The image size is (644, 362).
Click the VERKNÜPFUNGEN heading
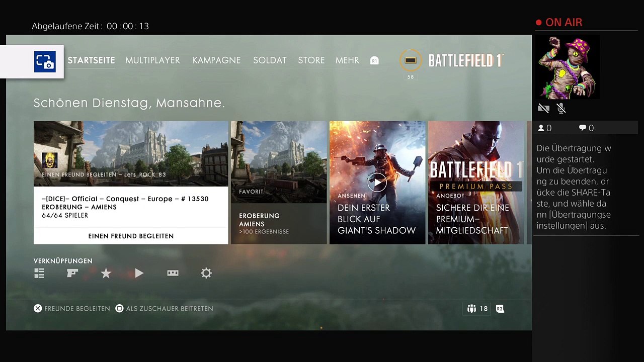click(63, 261)
